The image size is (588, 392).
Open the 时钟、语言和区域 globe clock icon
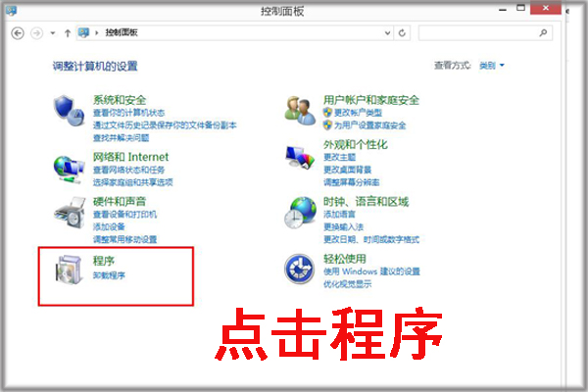tap(300, 213)
